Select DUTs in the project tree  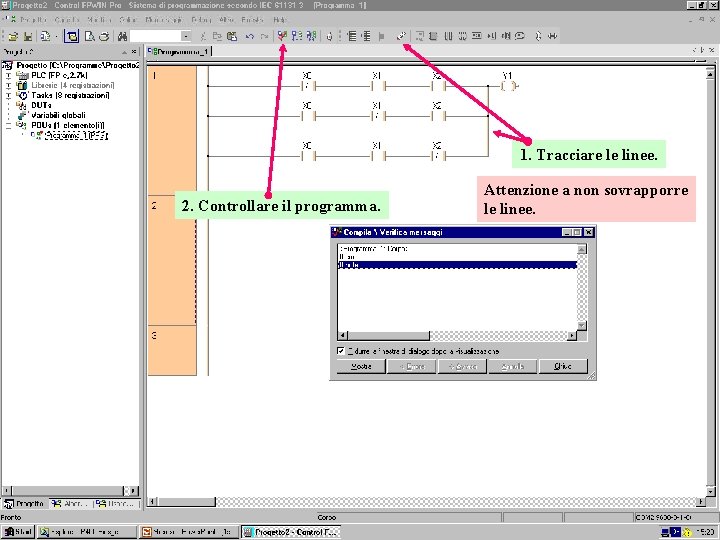point(41,106)
